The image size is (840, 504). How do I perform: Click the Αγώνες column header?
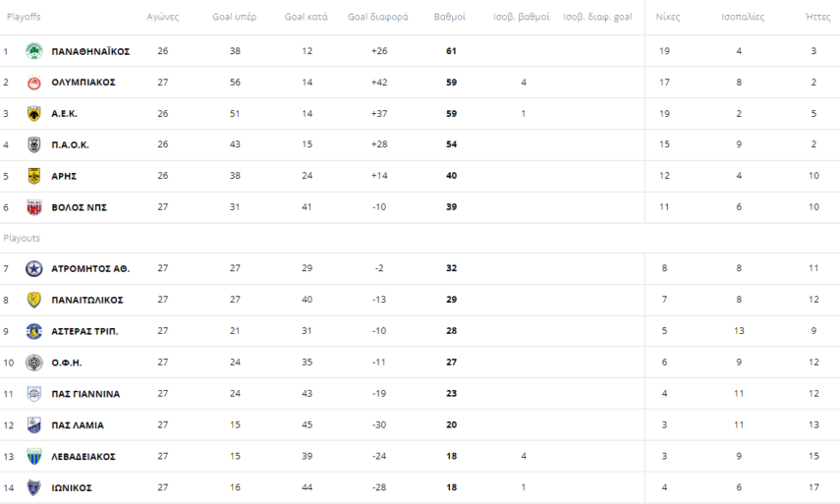(x=163, y=18)
